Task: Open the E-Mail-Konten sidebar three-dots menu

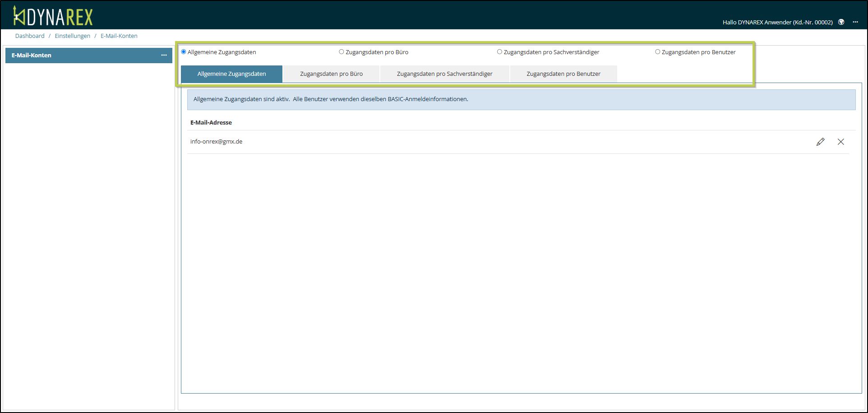Action: [x=164, y=55]
